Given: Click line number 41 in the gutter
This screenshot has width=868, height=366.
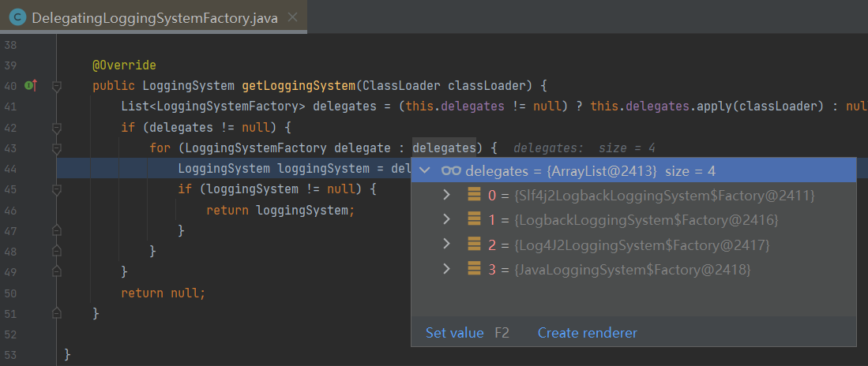Looking at the screenshot, I should pos(10,106).
